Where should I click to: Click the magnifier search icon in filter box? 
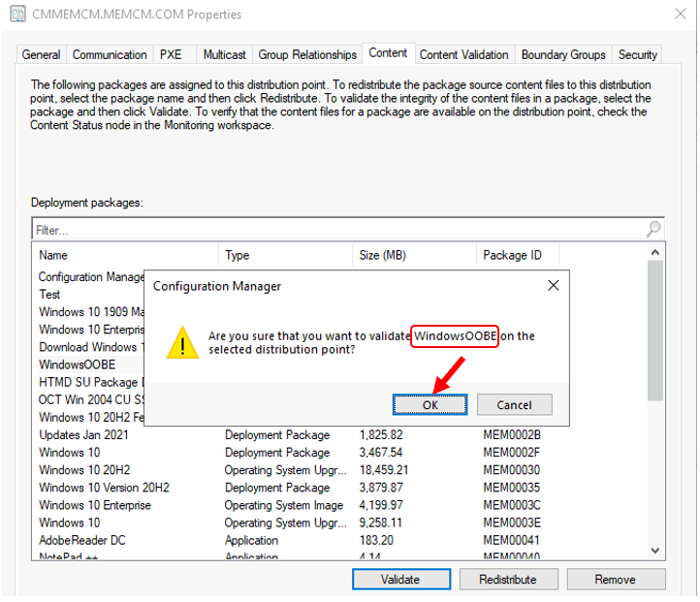pyautogui.click(x=653, y=229)
